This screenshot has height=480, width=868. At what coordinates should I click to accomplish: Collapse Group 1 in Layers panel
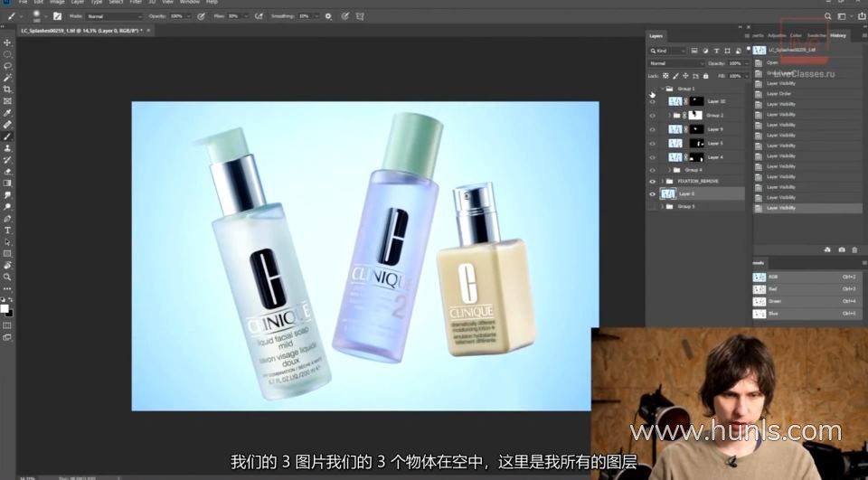pos(662,89)
